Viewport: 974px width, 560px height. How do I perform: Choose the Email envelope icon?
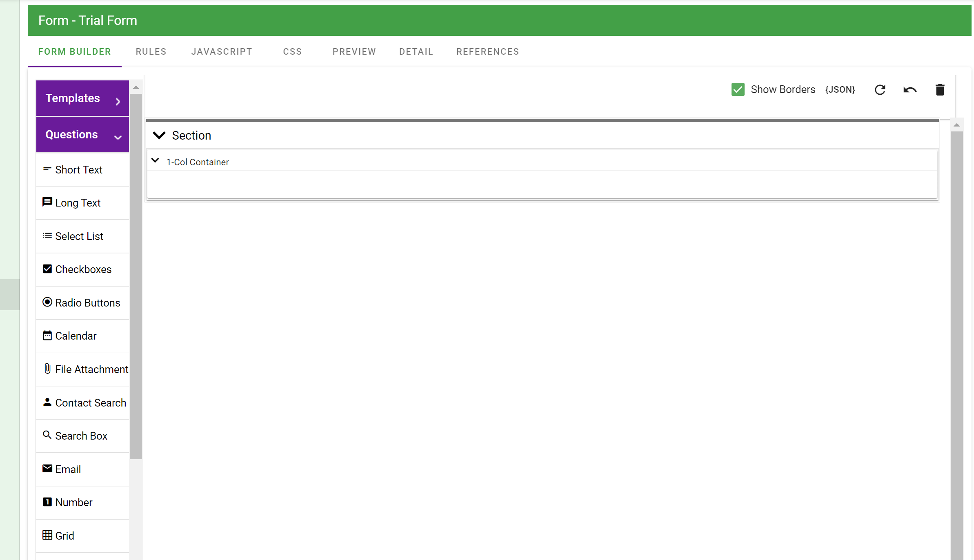click(x=47, y=469)
